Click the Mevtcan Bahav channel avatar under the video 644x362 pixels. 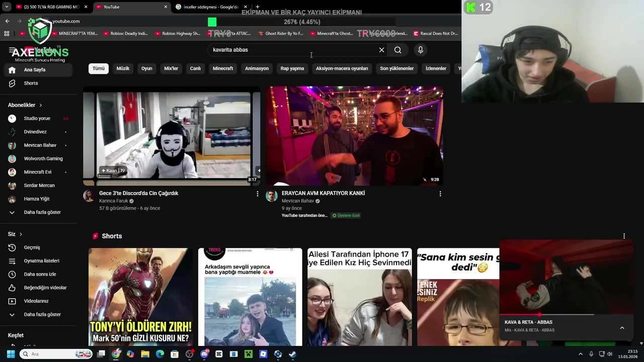pos(272,196)
